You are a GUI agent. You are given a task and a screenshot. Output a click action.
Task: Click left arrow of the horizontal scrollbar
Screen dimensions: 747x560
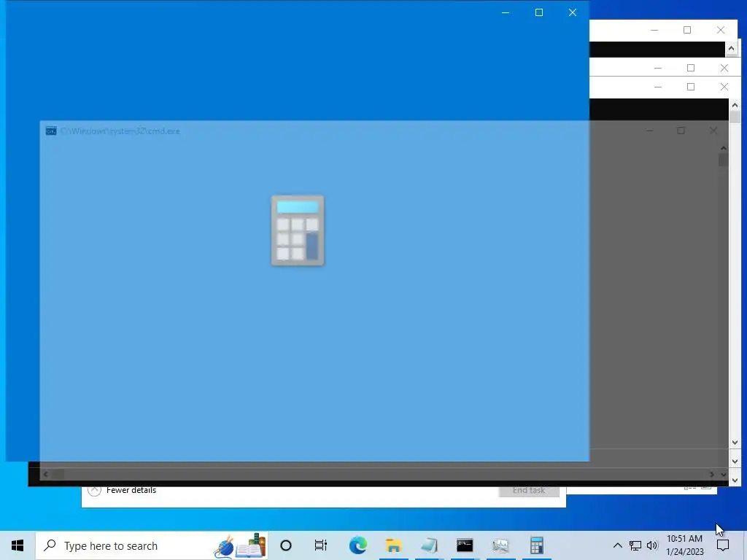(46, 474)
